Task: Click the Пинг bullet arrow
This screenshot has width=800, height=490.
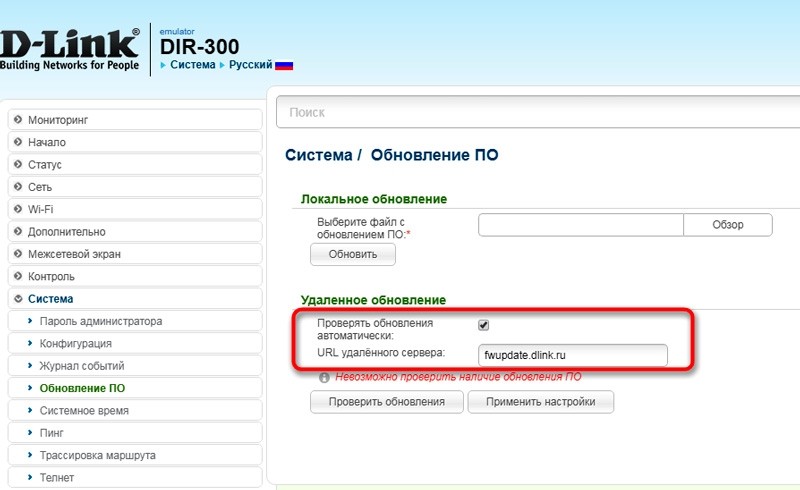Action: point(30,433)
